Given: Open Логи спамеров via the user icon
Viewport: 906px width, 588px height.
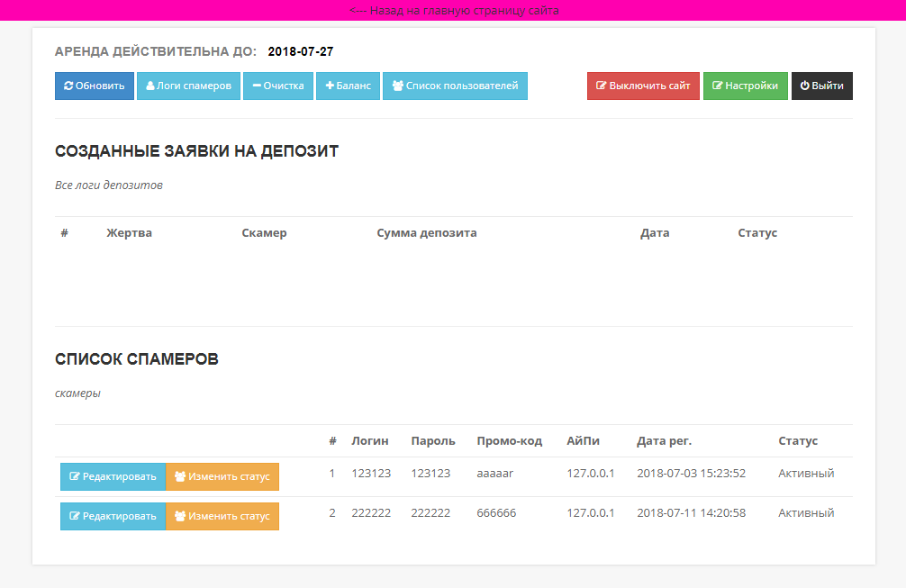Looking at the screenshot, I should coord(150,86).
